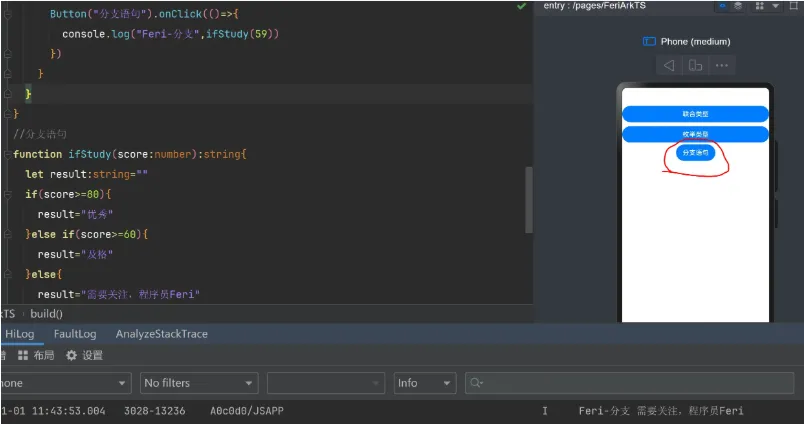Expand the small triangle dropdown in Previewer header
Viewport: 804px width, 424px height.
776,6
